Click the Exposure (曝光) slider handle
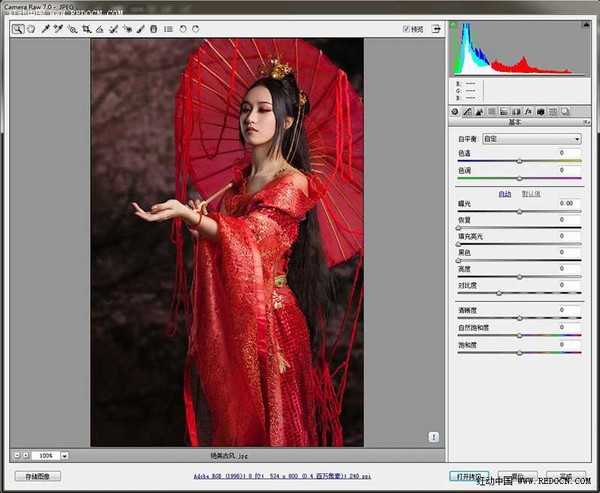The width and height of the screenshot is (600, 493). pos(519,212)
